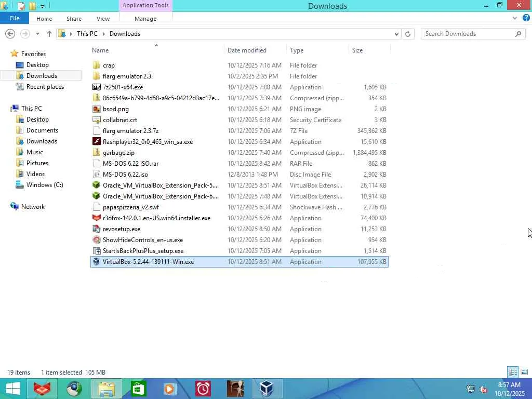Open the quick access toolbar dropdown
Screen dimensions: 532x399
[43, 6]
